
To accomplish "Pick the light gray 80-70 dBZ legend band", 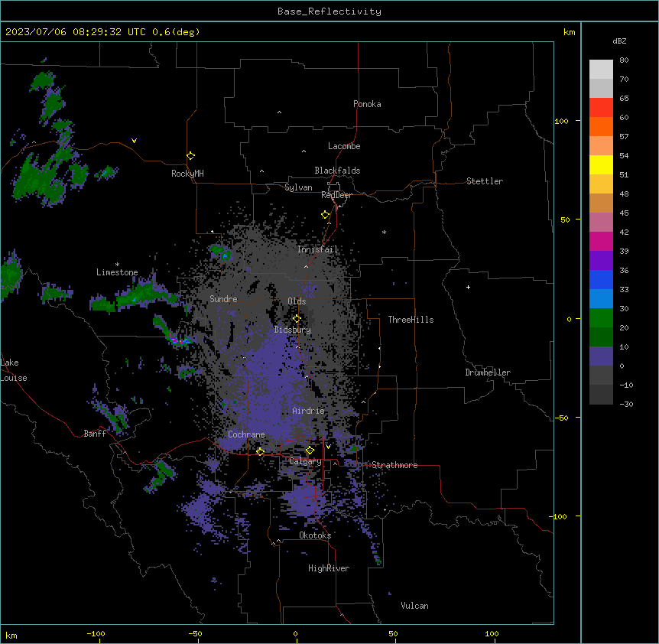I will (601, 70).
